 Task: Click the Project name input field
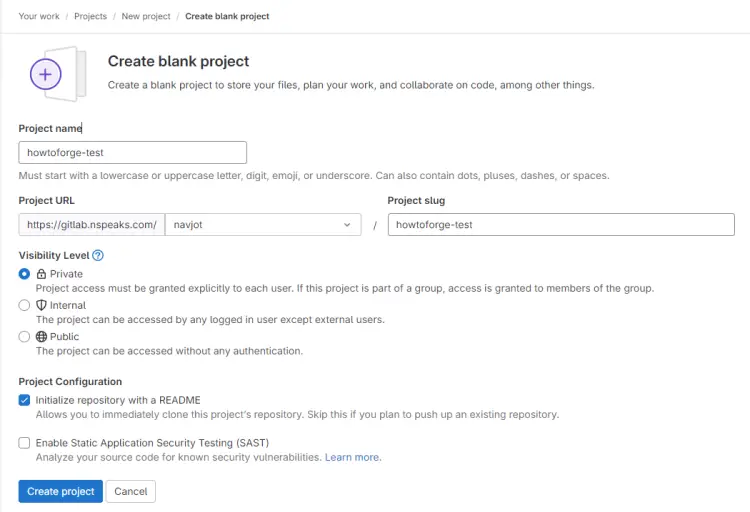pos(132,152)
